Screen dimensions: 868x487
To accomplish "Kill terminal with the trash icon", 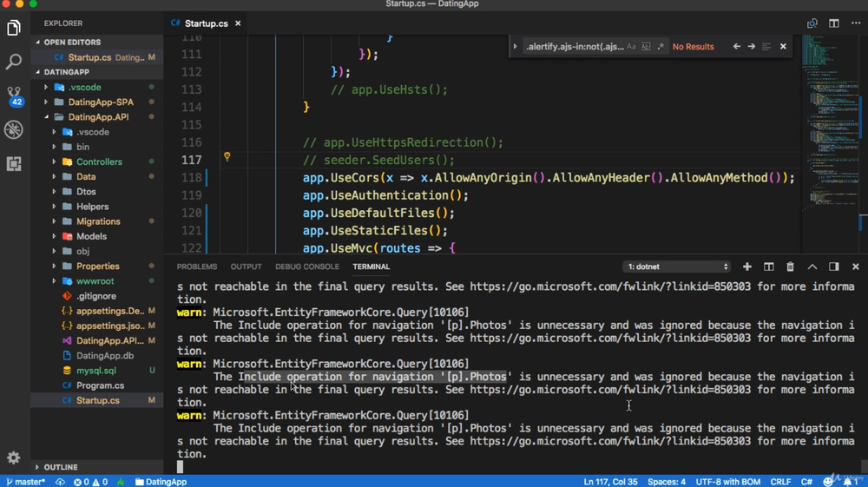I will point(790,267).
